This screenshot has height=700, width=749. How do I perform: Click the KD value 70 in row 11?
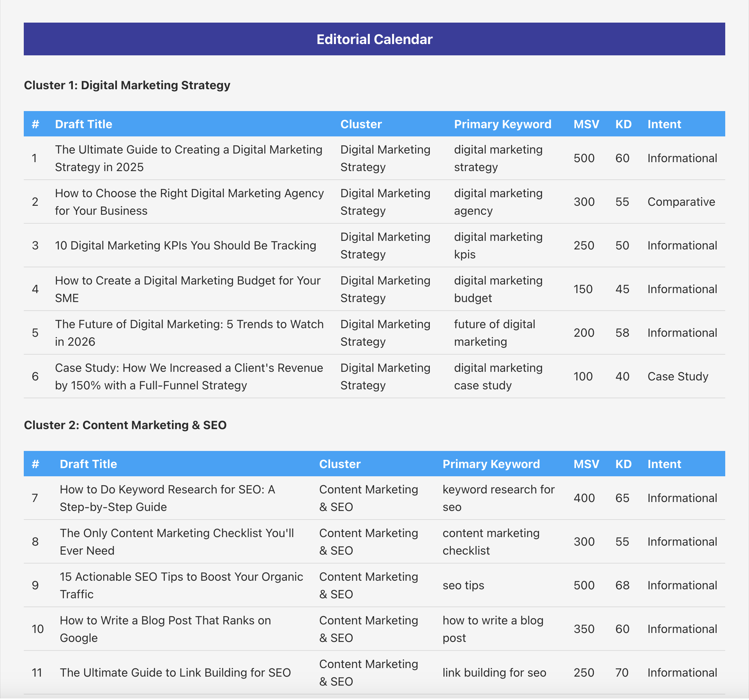(623, 673)
